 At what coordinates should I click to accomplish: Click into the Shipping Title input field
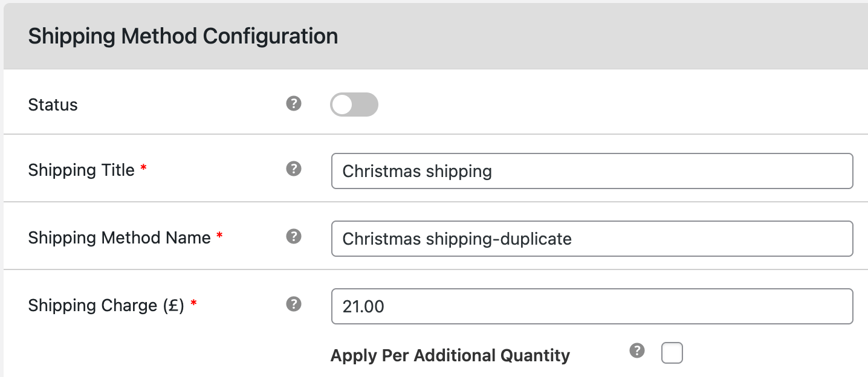coord(592,171)
